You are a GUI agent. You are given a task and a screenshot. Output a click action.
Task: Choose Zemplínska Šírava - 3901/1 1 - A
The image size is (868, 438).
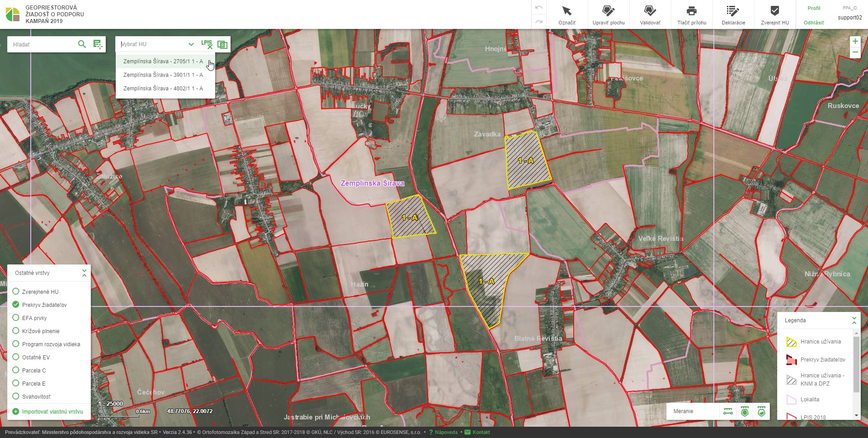[165, 75]
